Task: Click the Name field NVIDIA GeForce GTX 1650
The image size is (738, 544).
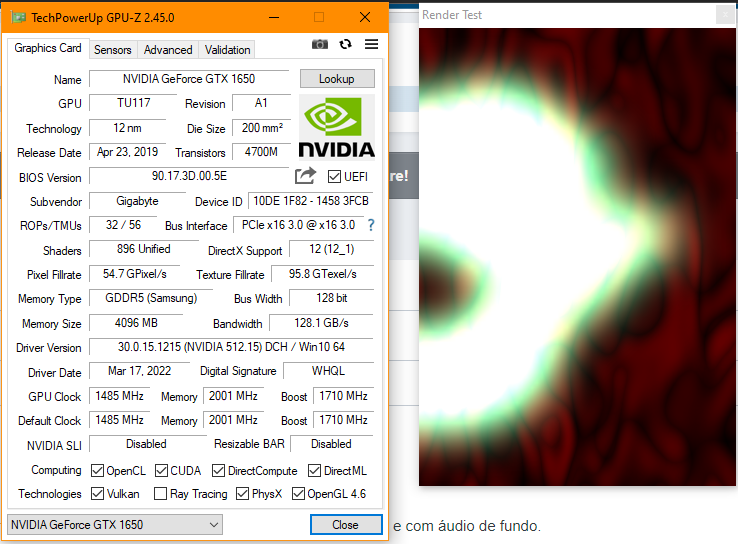Action: point(189,79)
